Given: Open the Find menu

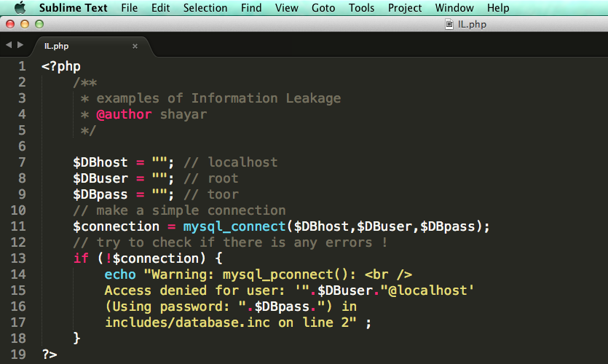Looking at the screenshot, I should (x=251, y=8).
